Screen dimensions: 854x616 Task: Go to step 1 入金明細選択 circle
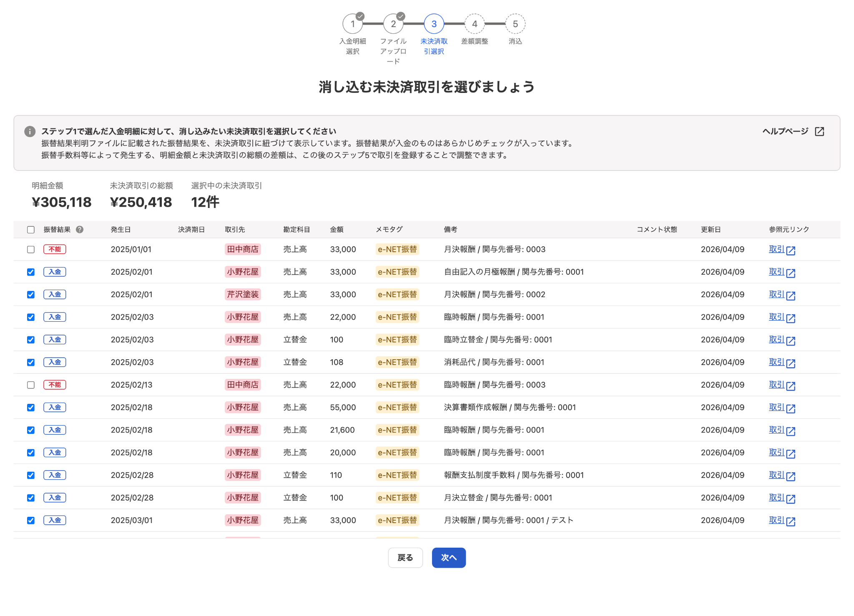(353, 24)
